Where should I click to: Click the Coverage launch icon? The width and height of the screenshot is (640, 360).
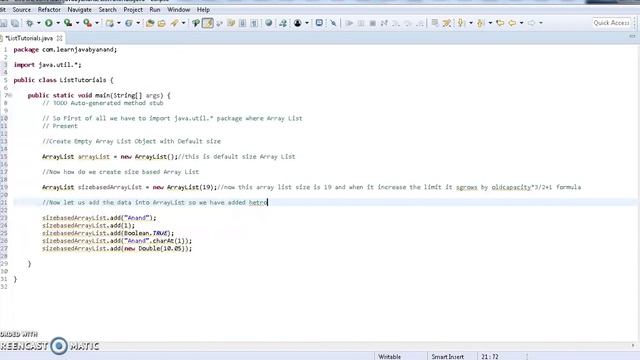click(x=68, y=23)
